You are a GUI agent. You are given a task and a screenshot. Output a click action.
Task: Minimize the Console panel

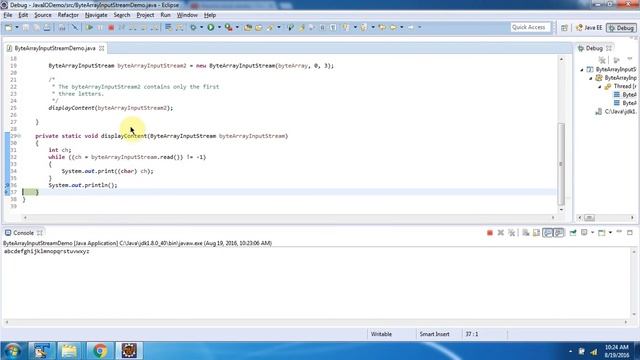pyautogui.click(x=619, y=232)
